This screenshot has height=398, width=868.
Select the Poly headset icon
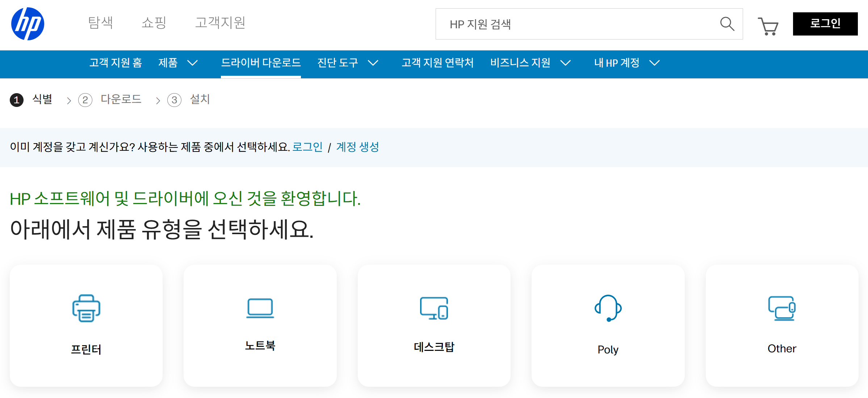608,308
